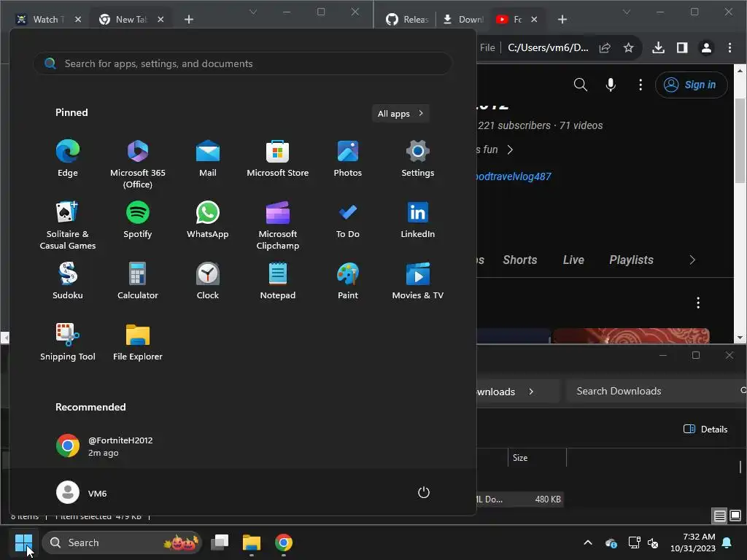Screen dimensions: 747x560
Task: Open a new tab in right Chrome window
Action: click(x=562, y=20)
